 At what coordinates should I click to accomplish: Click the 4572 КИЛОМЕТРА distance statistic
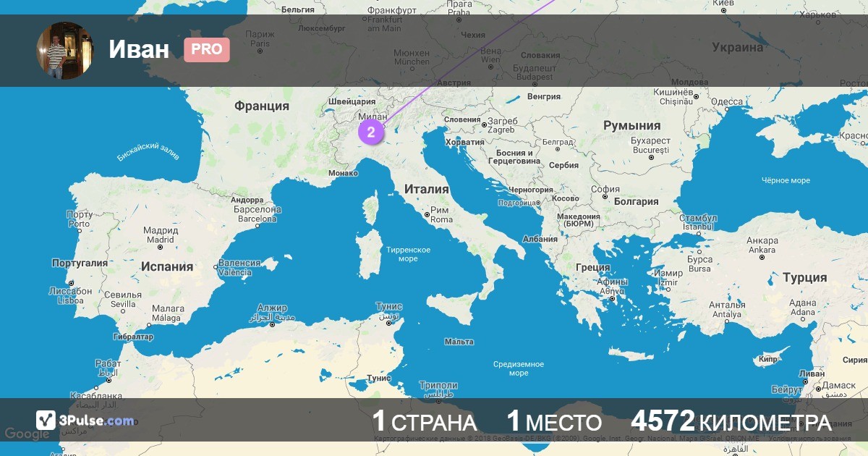(x=731, y=422)
